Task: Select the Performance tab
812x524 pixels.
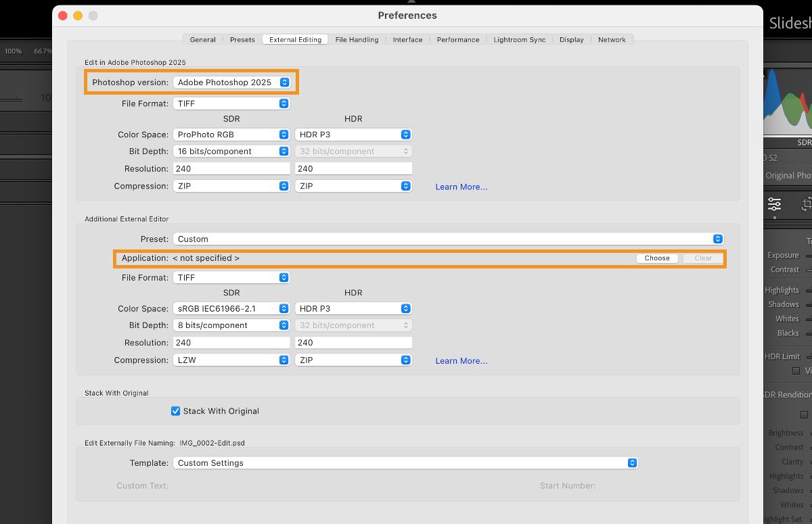Action: click(x=457, y=39)
